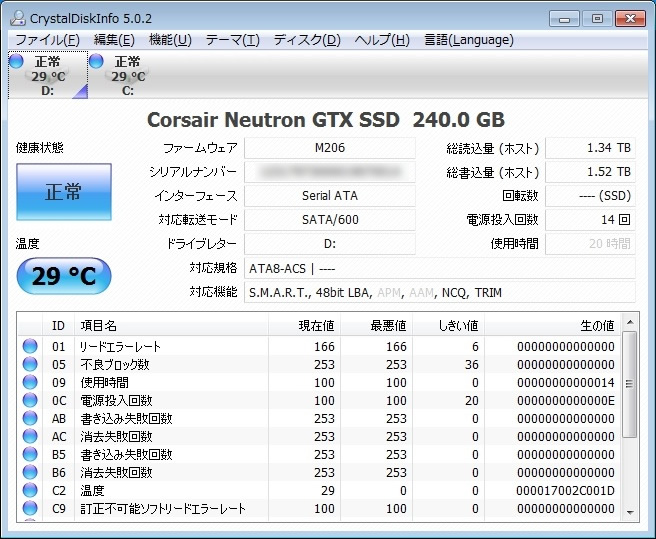
Task: Click the status orb in row AB
Action: coord(30,418)
